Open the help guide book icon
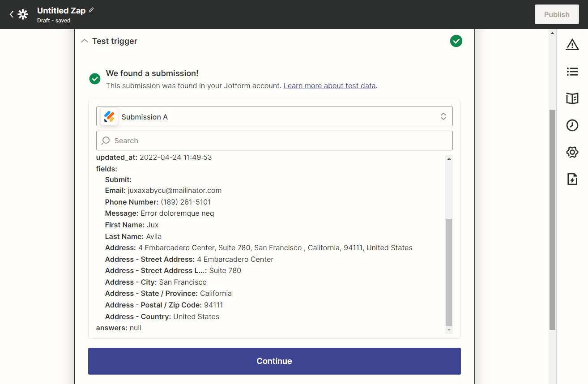 (572, 98)
